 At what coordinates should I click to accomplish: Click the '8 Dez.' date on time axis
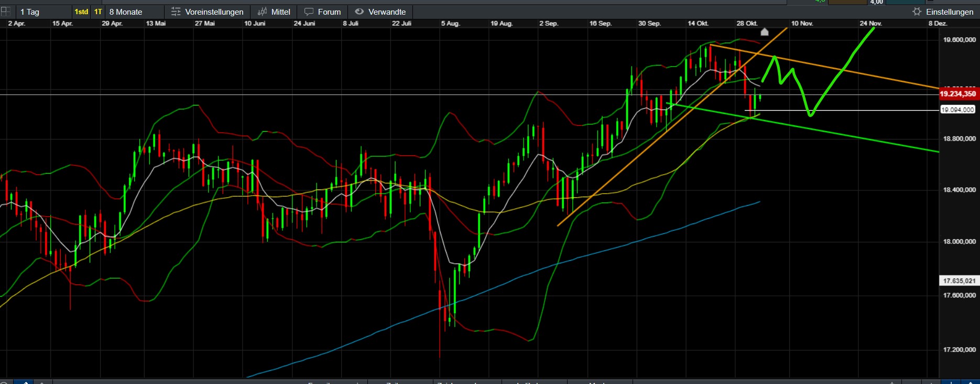tap(938, 24)
